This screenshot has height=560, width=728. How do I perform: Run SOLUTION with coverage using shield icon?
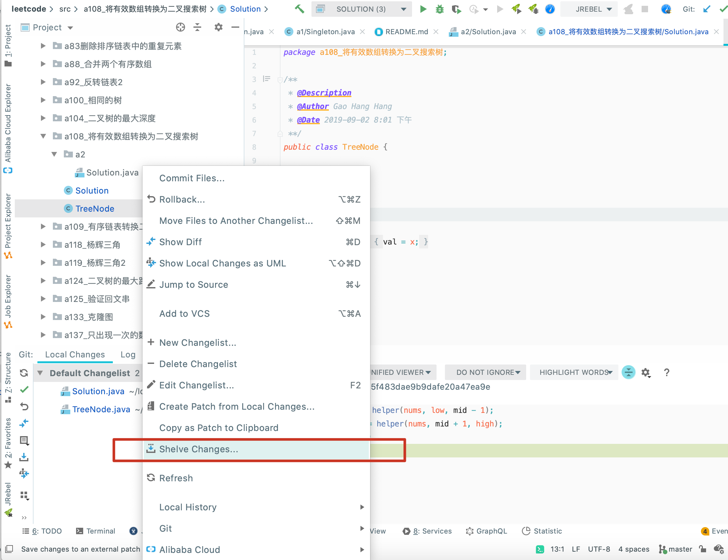[x=456, y=9]
